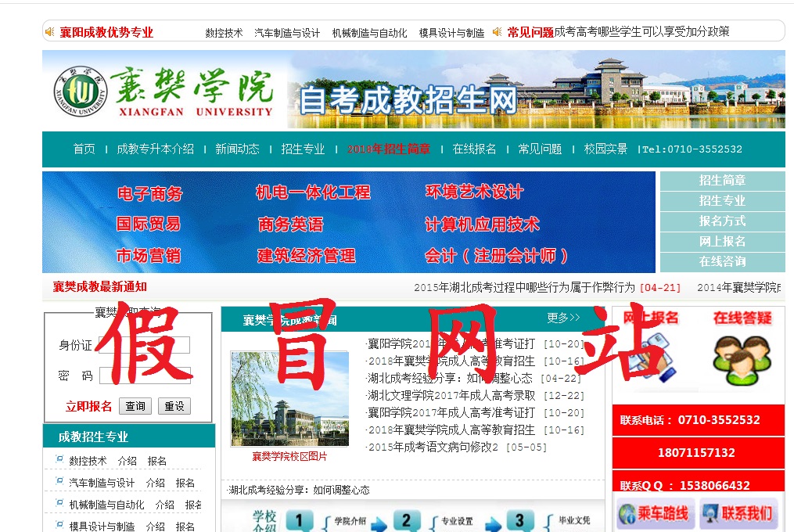Click the globe icon on 乘车路线

[627, 513]
